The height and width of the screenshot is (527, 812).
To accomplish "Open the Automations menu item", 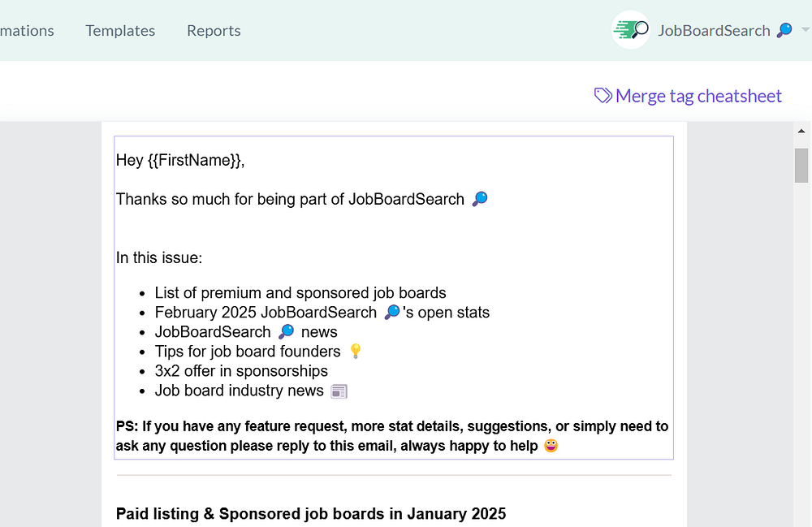I will 27,31.
